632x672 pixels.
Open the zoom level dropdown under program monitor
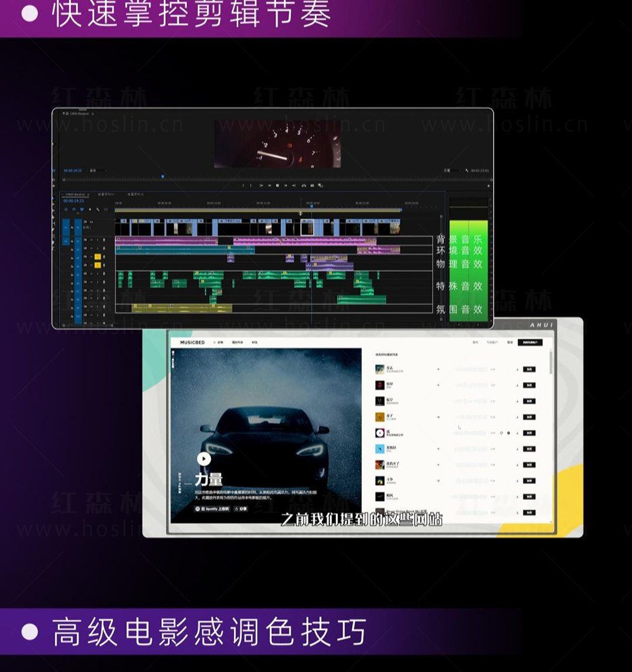click(x=99, y=171)
